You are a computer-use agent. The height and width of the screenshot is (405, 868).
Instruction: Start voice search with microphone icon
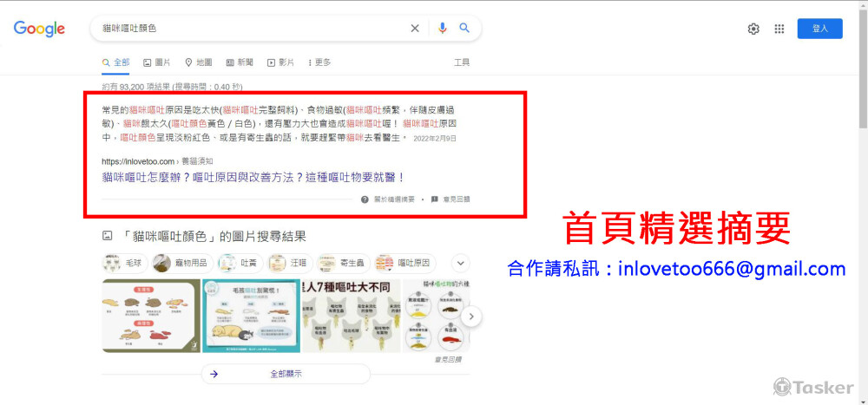(442, 29)
